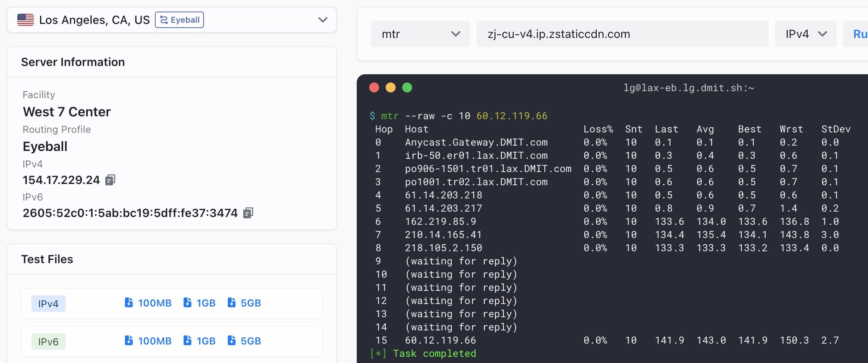This screenshot has width=868, height=363.
Task: Click the target hostname input field
Action: point(622,34)
